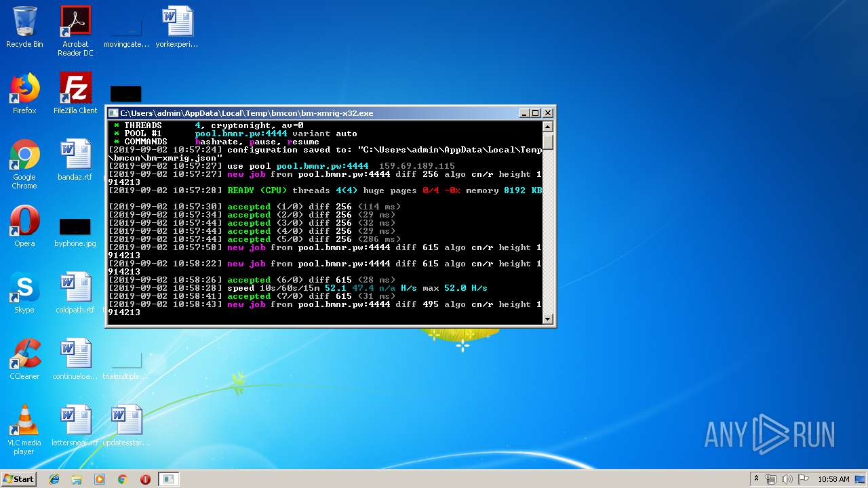868x488 pixels.
Task: Close the bm-xmrig console window
Action: coord(548,113)
